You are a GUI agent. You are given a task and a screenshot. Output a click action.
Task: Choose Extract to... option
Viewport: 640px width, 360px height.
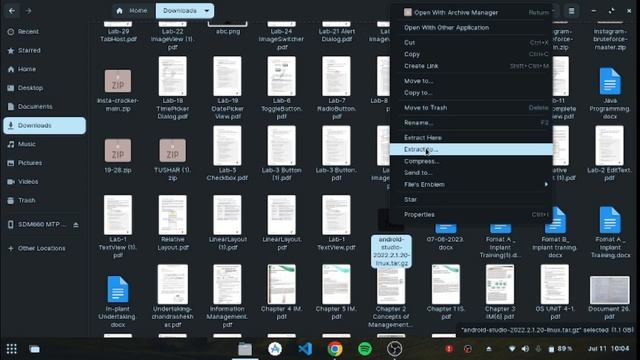(471, 149)
